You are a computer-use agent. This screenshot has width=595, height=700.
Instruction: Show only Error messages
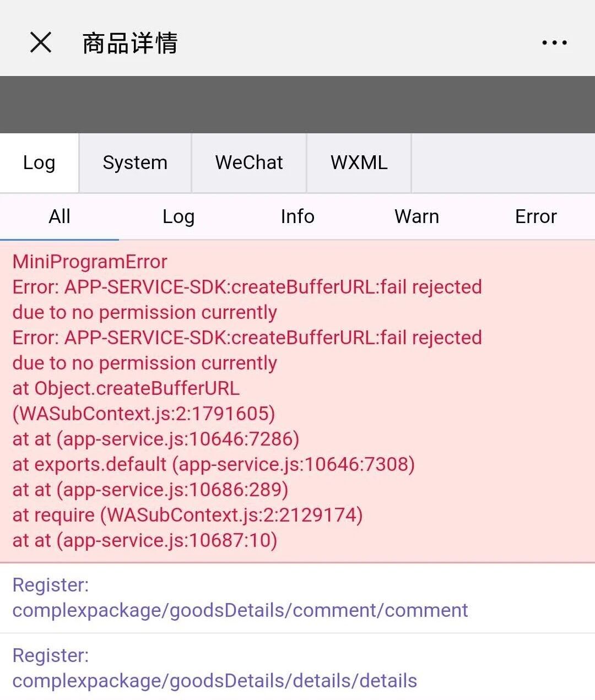[x=535, y=216]
